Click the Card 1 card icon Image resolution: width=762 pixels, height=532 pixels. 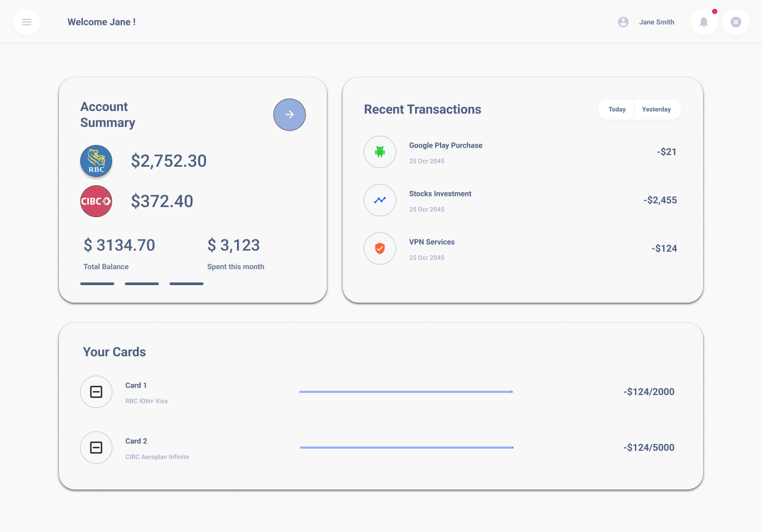(96, 392)
